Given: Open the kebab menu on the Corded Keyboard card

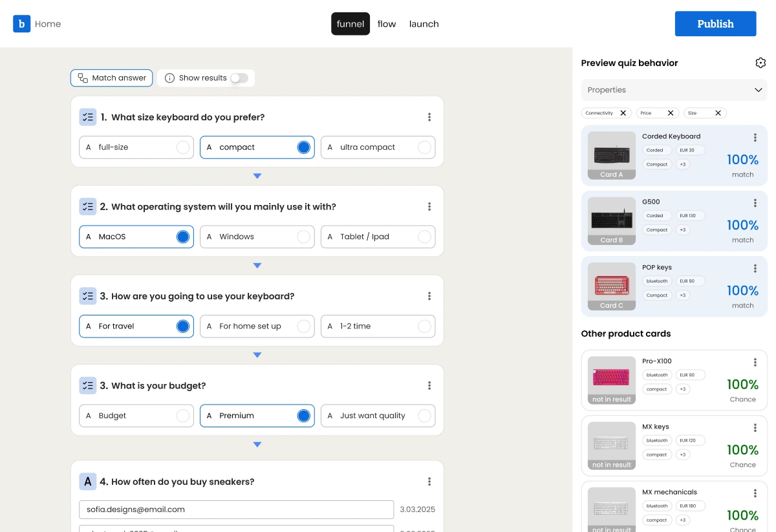Looking at the screenshot, I should (755, 137).
